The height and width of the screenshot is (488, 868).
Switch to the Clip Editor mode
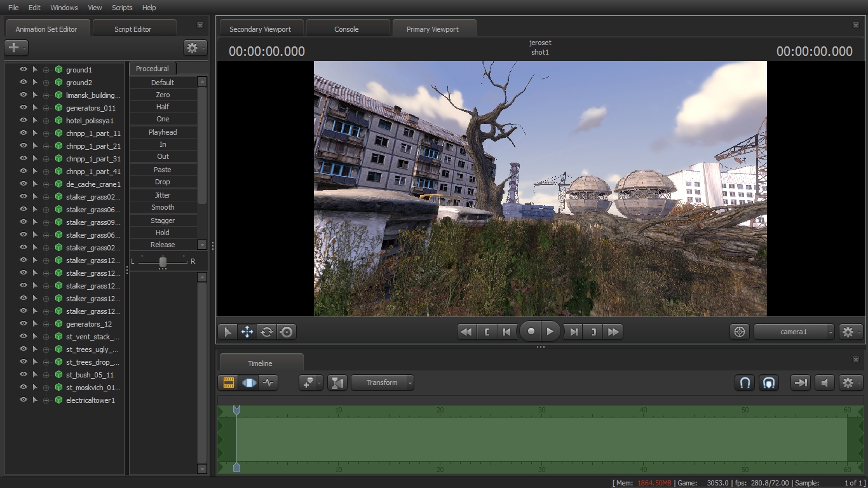[228, 383]
